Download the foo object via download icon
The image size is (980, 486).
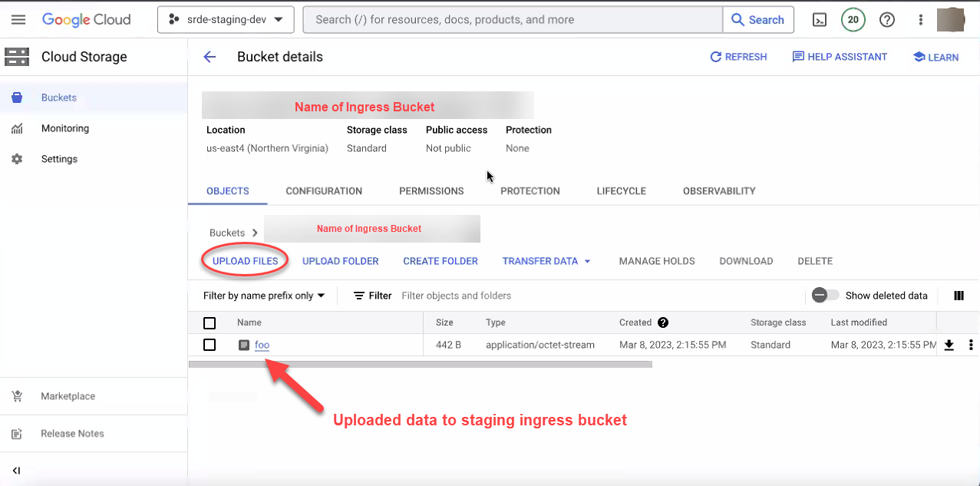tap(949, 345)
